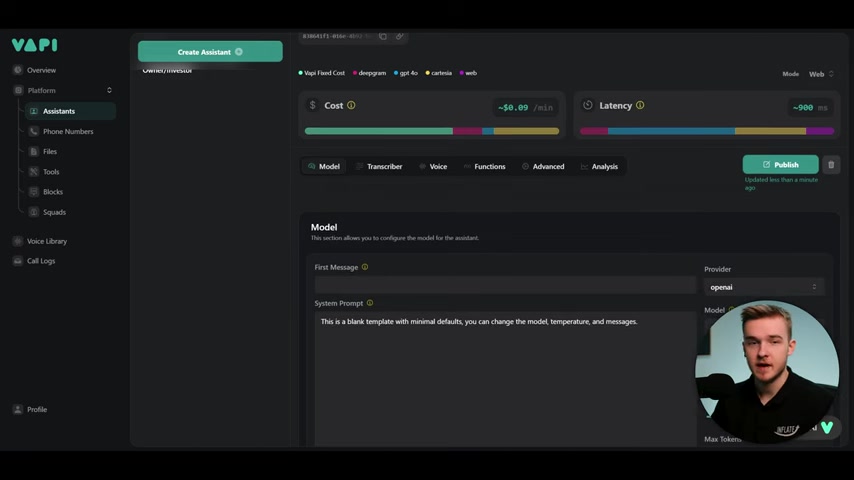This screenshot has width=854, height=480.
Task: Click the Voice Library icon
Action: point(18,241)
